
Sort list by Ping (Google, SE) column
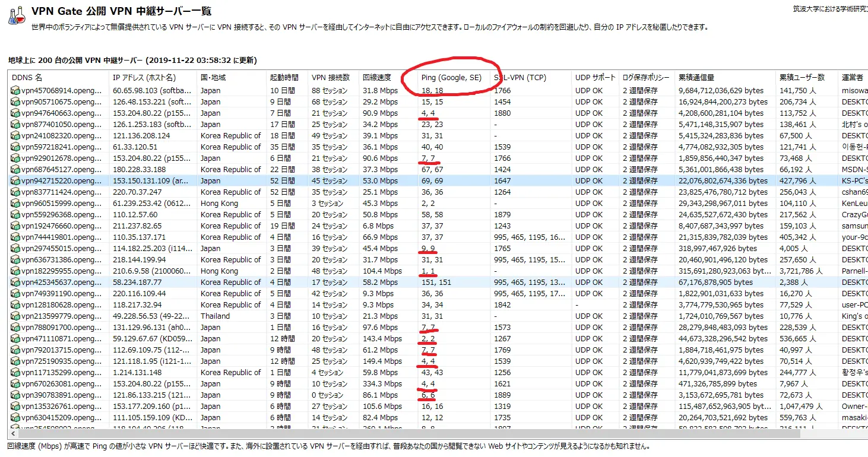coord(451,78)
